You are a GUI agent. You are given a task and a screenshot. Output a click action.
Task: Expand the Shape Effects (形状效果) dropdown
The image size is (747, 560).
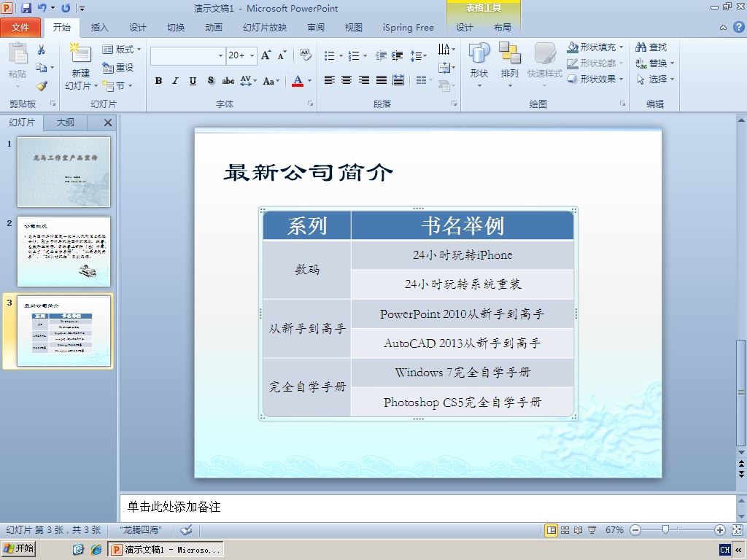(x=595, y=79)
